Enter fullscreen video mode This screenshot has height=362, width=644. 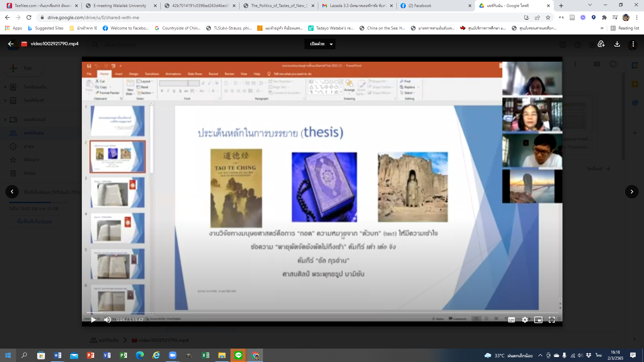click(552, 320)
